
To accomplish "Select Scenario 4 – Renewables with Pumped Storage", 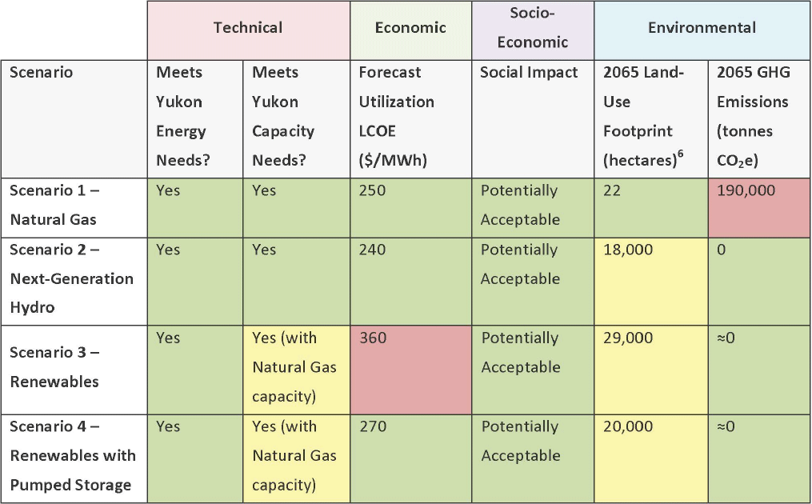I will [73, 455].
